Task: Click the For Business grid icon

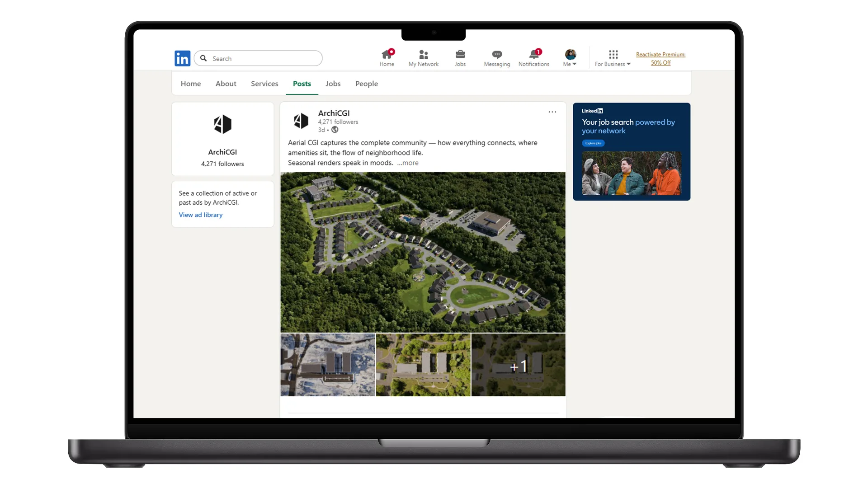Action: [x=613, y=55]
